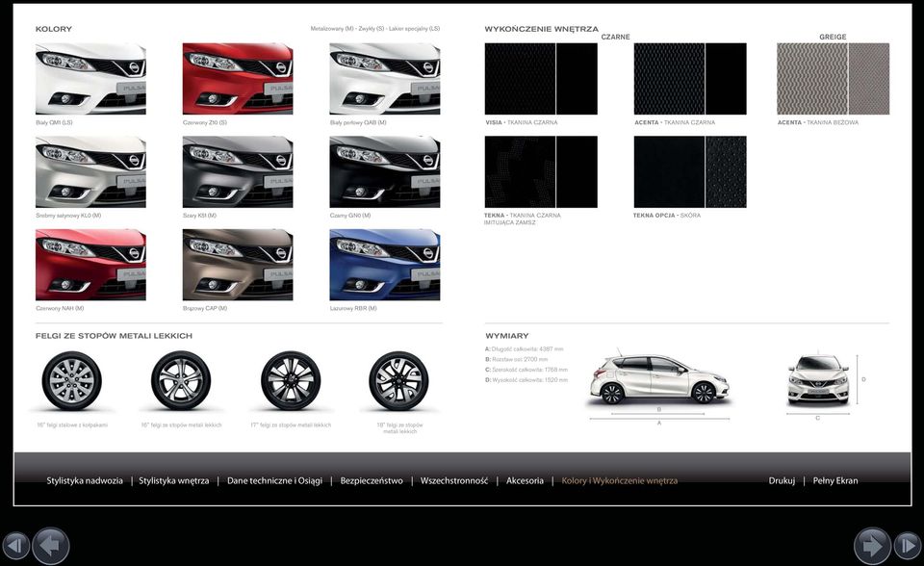
Task: Choose the Tekna tkanina czarna suede-like swatch
Action: (x=541, y=171)
